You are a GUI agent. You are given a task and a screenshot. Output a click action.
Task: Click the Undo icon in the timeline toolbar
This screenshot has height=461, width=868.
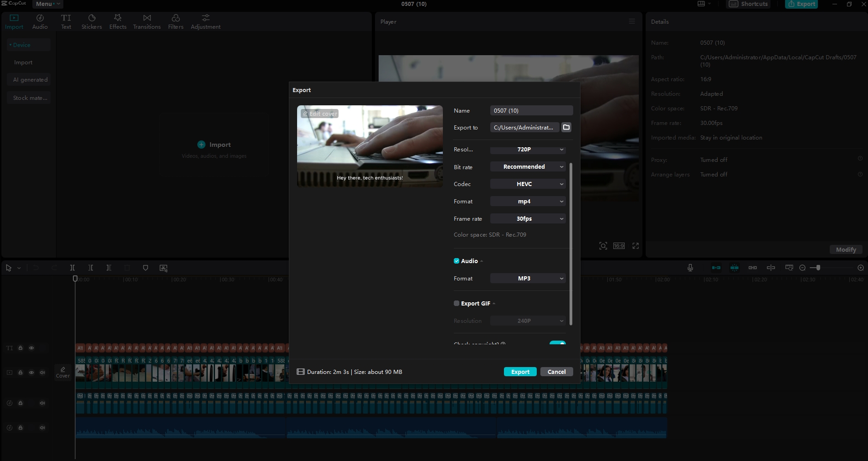click(36, 268)
